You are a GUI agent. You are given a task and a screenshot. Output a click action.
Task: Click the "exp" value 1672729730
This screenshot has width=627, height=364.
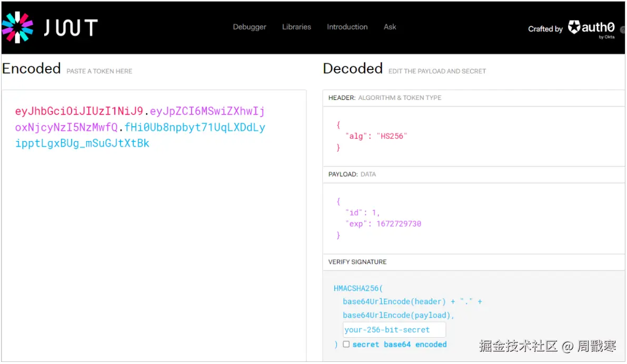tap(399, 224)
